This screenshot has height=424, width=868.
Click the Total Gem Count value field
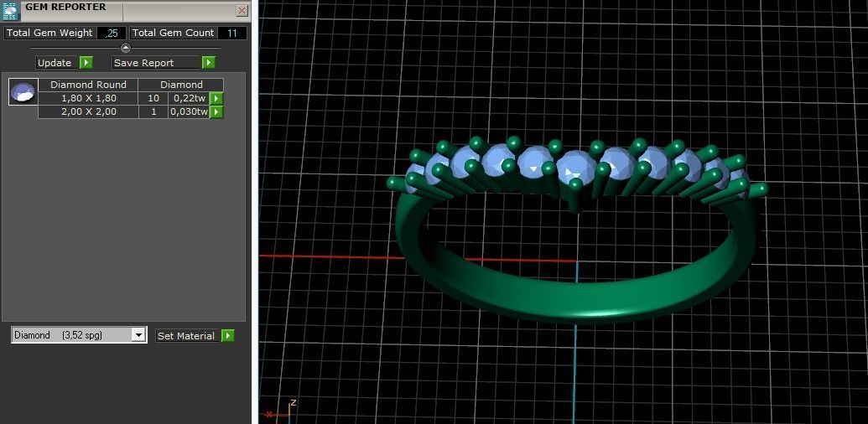tap(232, 34)
